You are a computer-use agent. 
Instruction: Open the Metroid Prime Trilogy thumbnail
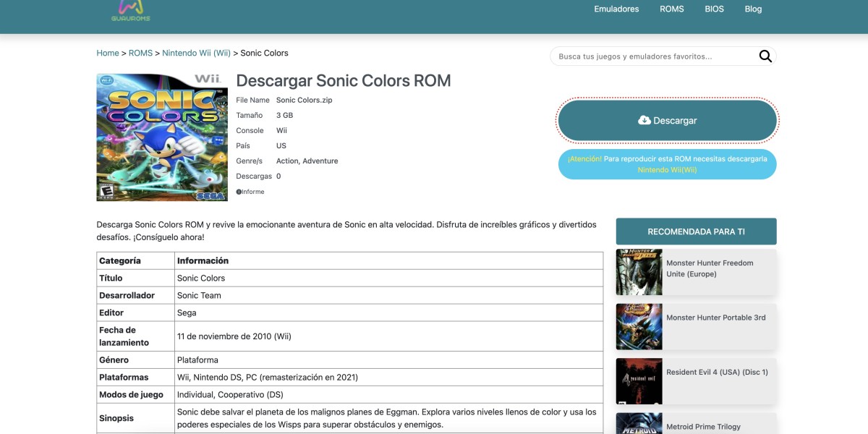tap(639, 423)
